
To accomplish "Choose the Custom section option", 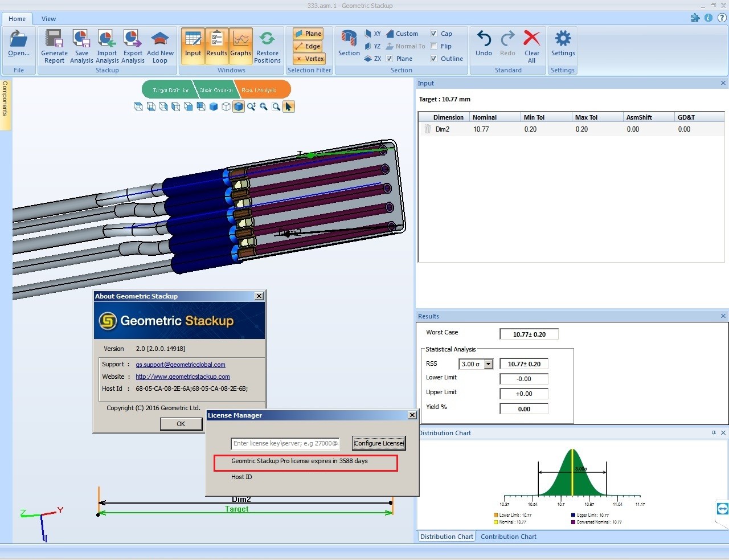I will click(402, 34).
